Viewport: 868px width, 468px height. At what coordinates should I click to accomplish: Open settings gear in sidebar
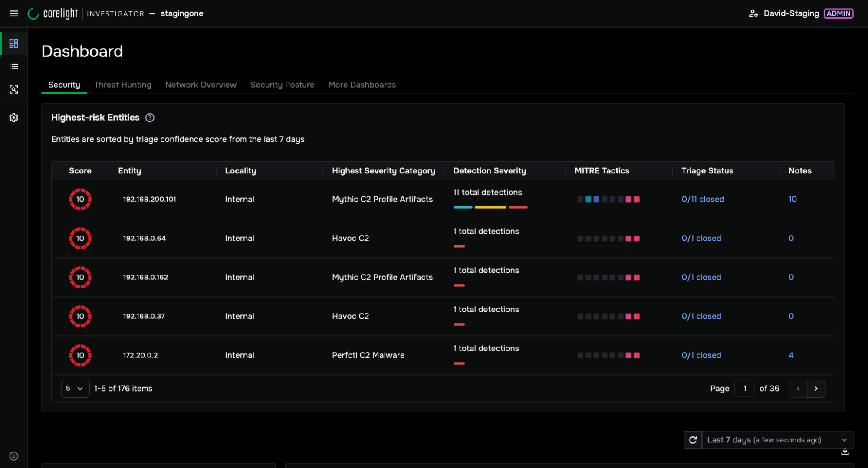click(x=14, y=118)
